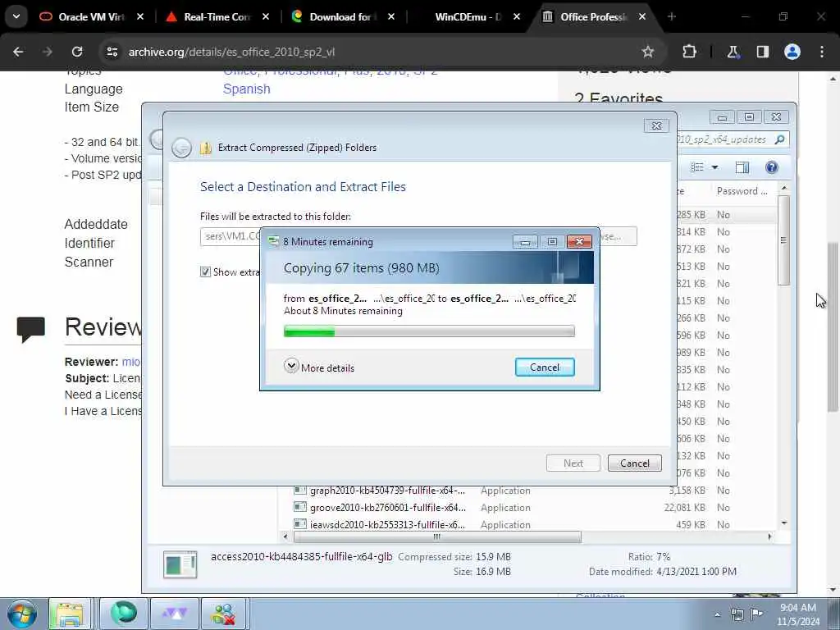This screenshot has height=630, width=840.
Task: Toggle Show extracted files checkbox
Action: pos(205,272)
